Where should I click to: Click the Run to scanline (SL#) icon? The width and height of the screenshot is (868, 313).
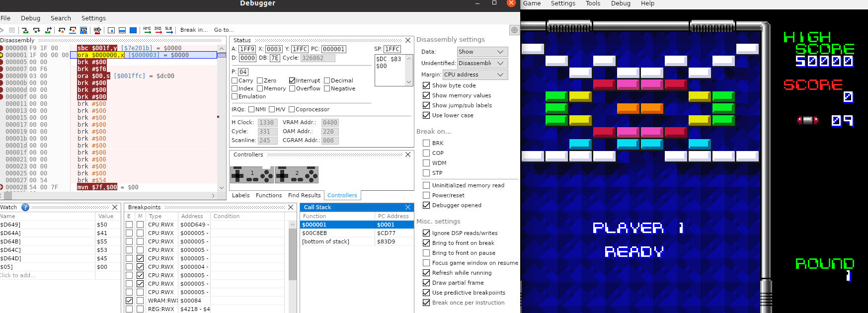[169, 30]
